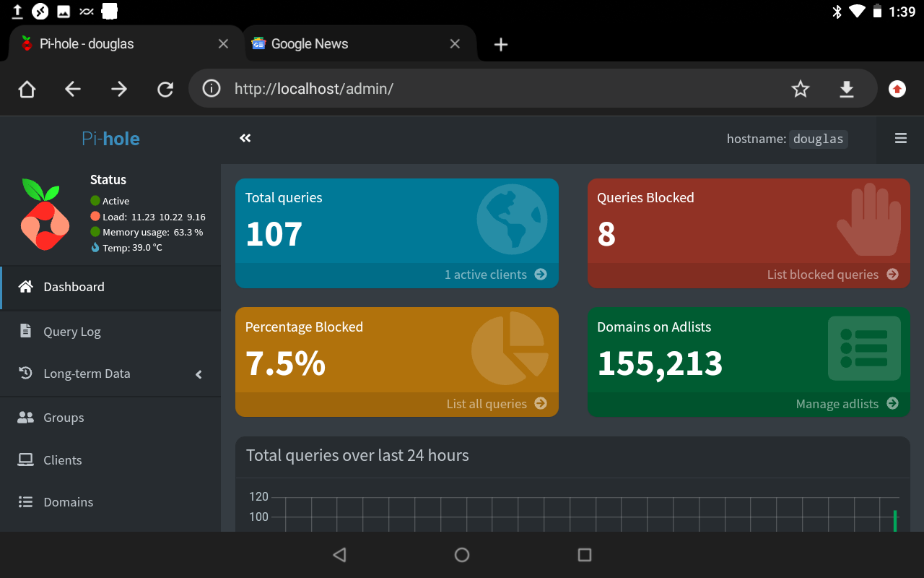Expand Long-term Data menu arrow
The image size is (924, 578).
199,374
